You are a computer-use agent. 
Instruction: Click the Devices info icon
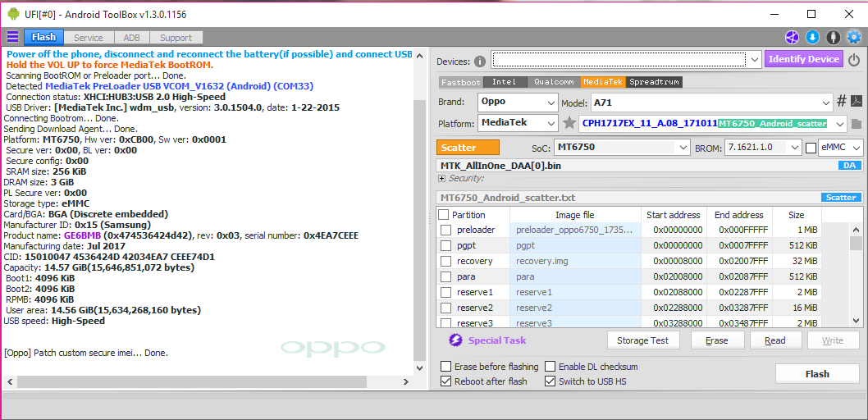pyautogui.click(x=480, y=61)
